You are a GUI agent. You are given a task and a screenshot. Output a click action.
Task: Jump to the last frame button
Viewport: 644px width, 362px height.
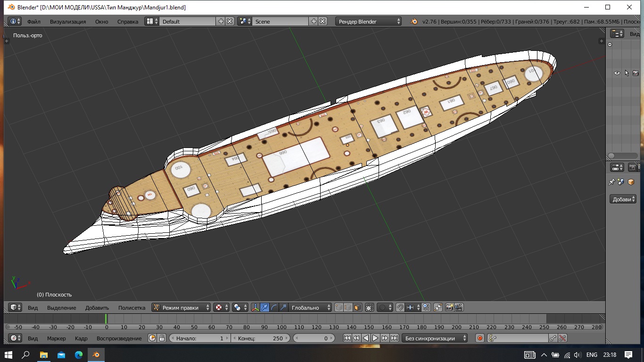pyautogui.click(x=395, y=338)
